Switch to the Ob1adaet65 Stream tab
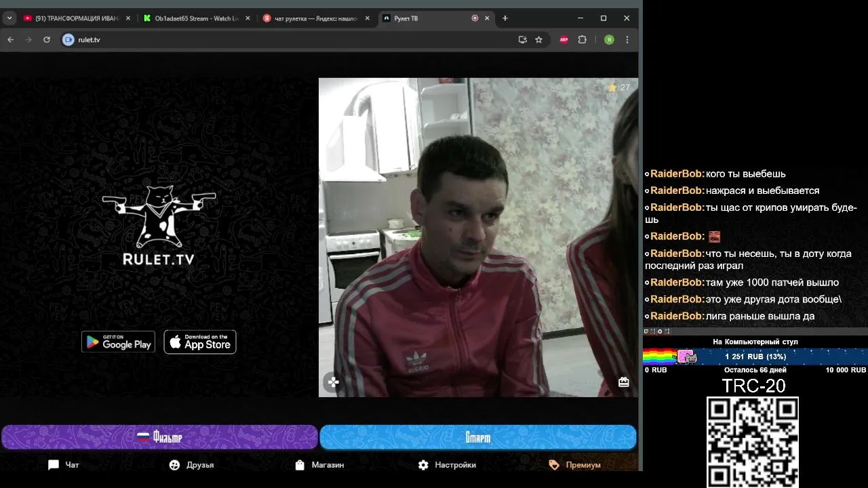The height and width of the screenshot is (488, 868). [x=197, y=18]
